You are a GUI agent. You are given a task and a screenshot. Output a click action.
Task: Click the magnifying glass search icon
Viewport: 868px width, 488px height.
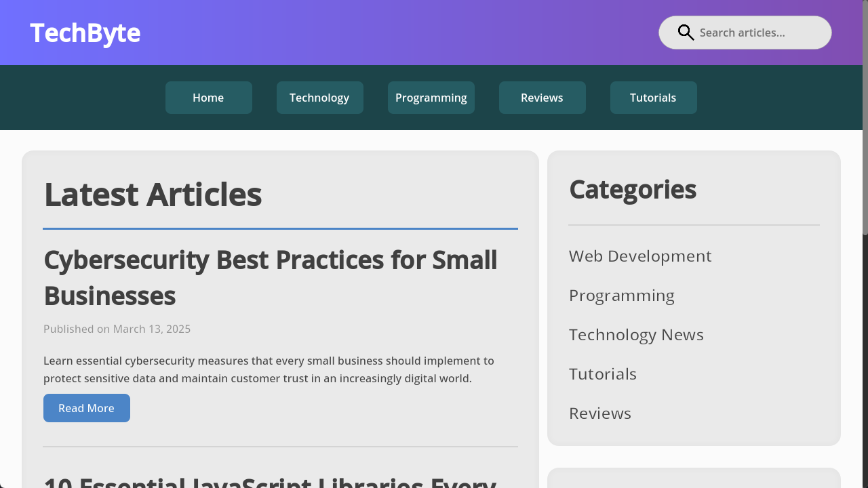686,33
